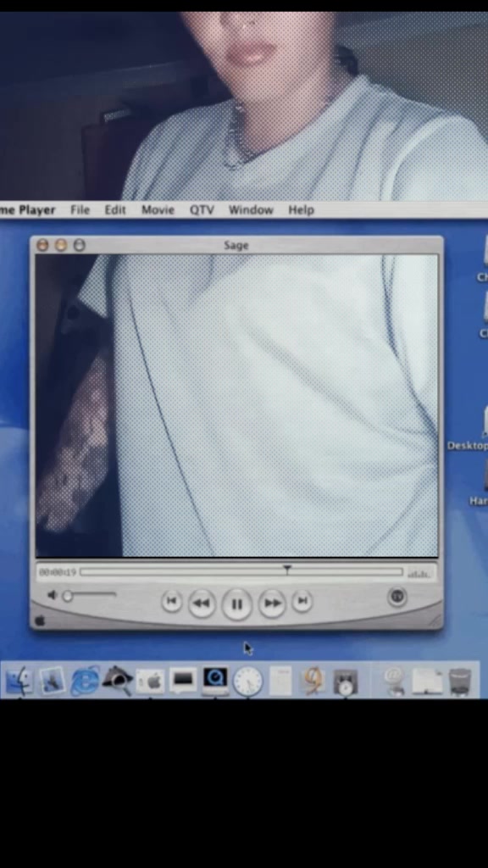This screenshot has width=488, height=868.
Task: Open the Trash in the Dock
Action: tap(460, 682)
